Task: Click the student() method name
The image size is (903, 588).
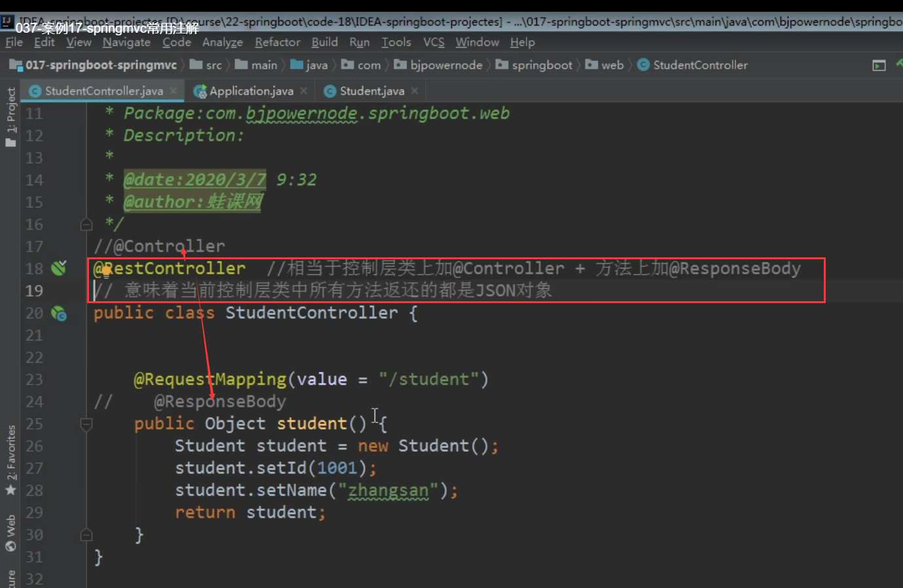Action: 312,424
